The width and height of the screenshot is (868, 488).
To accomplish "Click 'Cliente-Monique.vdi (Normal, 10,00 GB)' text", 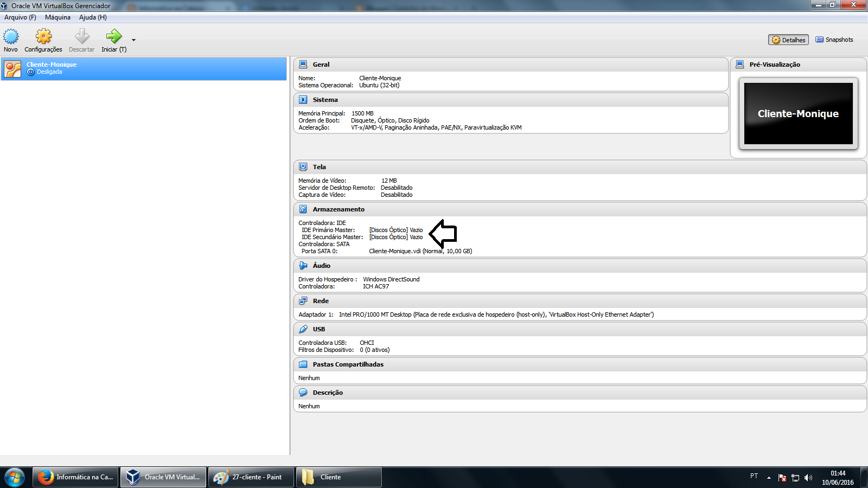I will pyautogui.click(x=420, y=251).
